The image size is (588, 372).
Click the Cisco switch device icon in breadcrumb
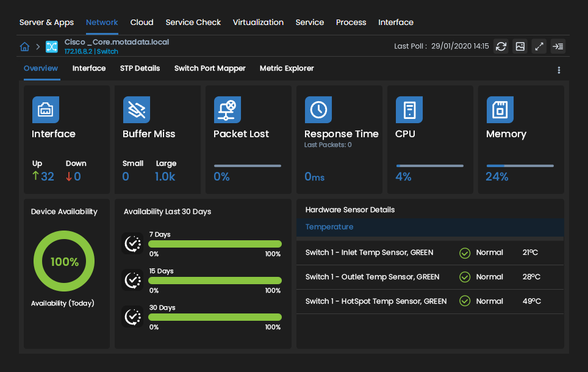tap(51, 46)
